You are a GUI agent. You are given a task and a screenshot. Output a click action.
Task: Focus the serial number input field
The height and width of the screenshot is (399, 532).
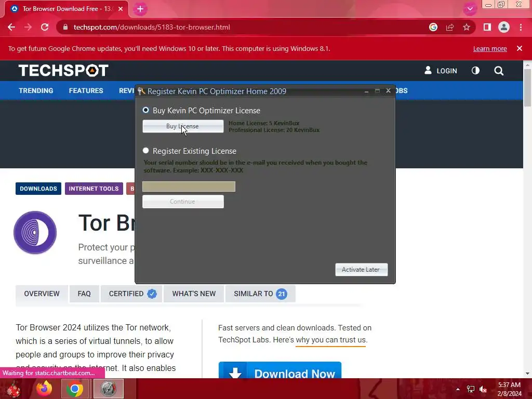pos(189,187)
